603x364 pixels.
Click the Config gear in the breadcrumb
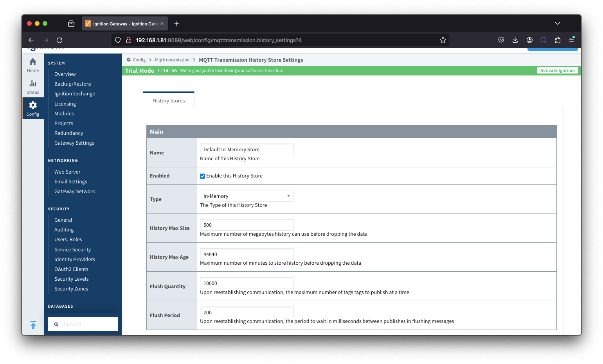(x=129, y=60)
